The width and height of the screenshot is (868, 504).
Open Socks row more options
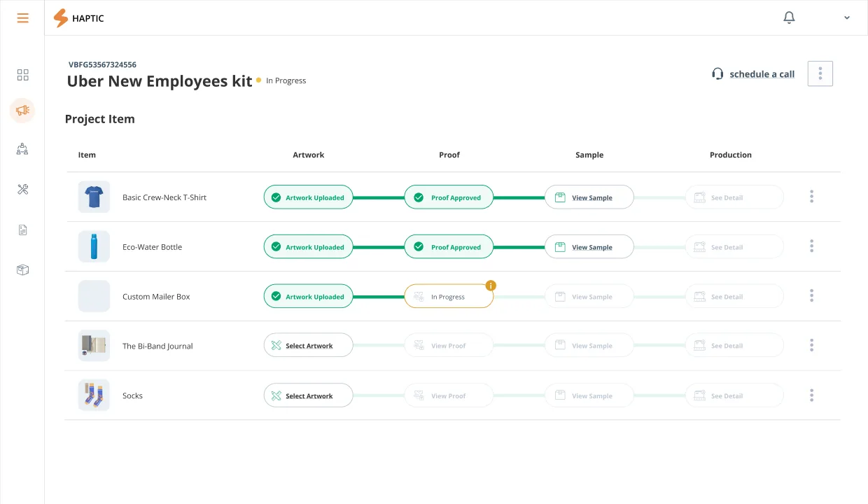click(811, 395)
